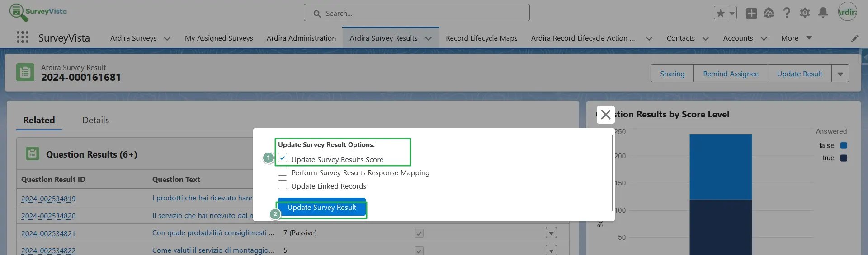Click the light blue 'false' bar segment
The image size is (868, 255).
coord(721,167)
